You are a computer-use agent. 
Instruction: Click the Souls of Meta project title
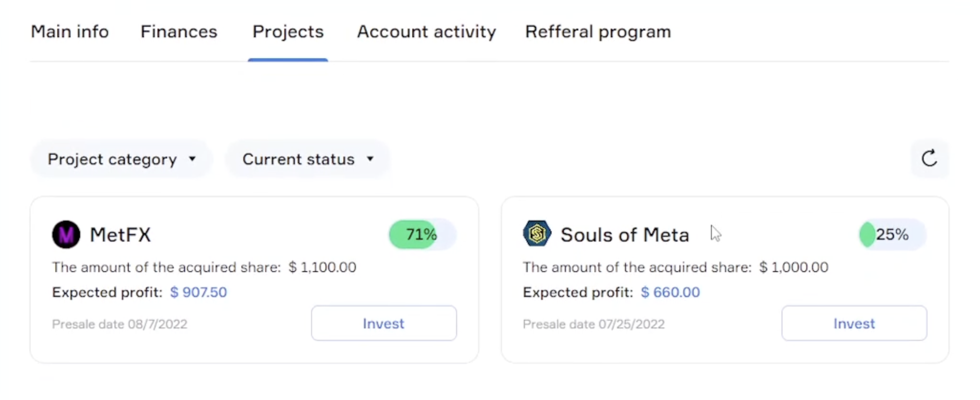(x=625, y=235)
